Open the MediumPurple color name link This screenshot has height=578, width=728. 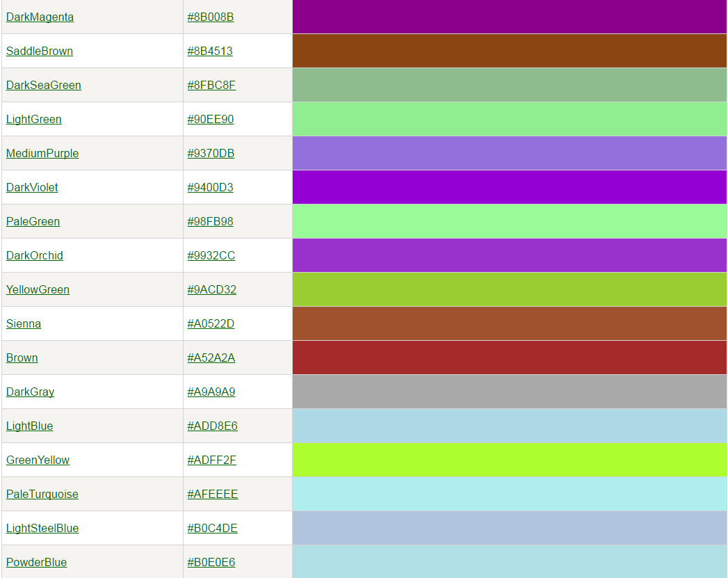pos(42,153)
